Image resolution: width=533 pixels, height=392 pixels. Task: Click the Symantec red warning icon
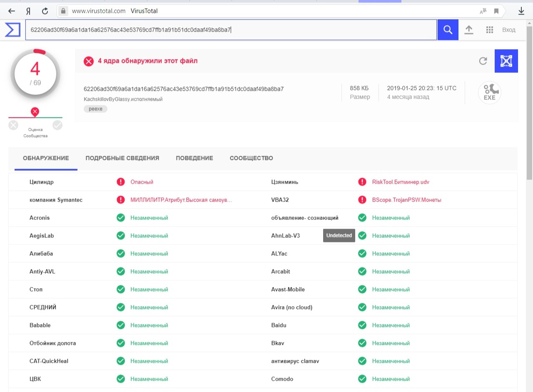click(x=121, y=200)
